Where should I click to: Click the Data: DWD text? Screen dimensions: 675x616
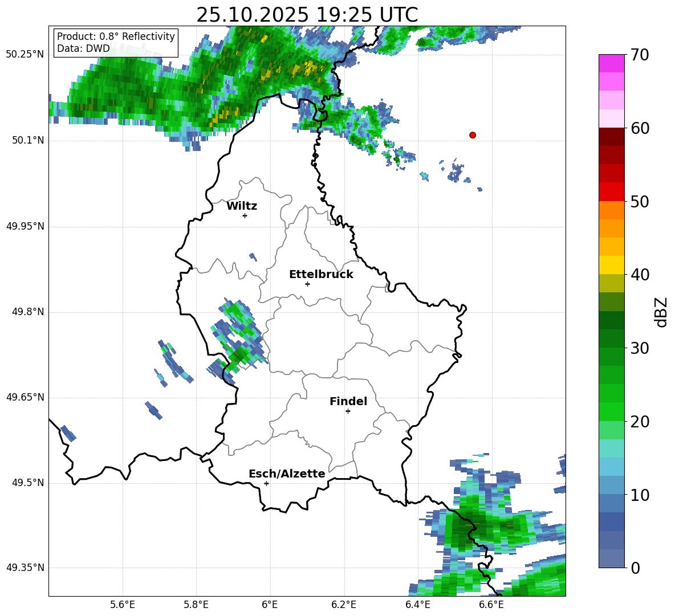(x=83, y=48)
